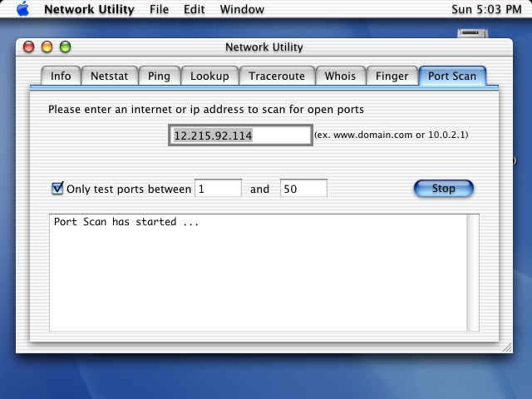Image resolution: width=532 pixels, height=399 pixels.
Task: Open the Window menu
Action: [x=242, y=9]
